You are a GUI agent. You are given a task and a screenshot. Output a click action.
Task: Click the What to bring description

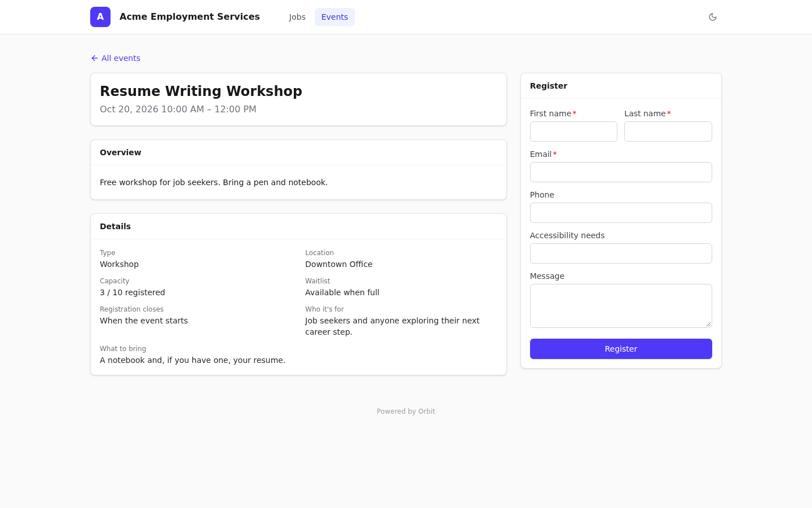[x=192, y=360]
